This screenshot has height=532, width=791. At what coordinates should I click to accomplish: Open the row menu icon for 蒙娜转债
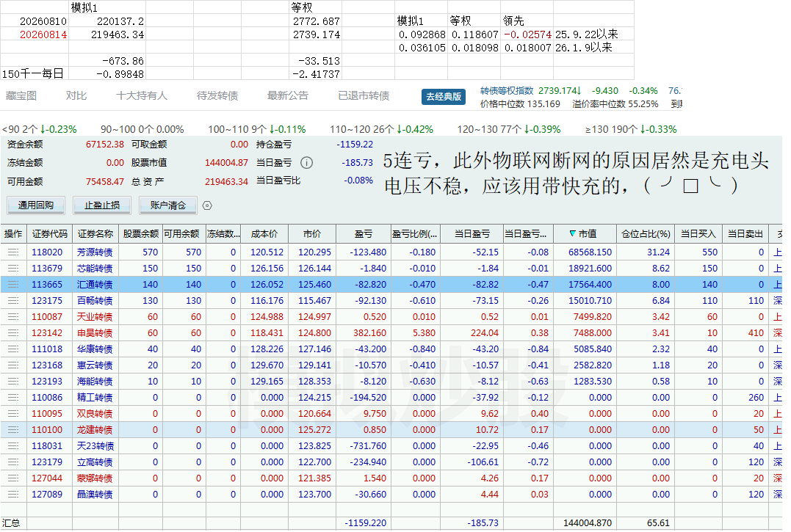pos(13,478)
